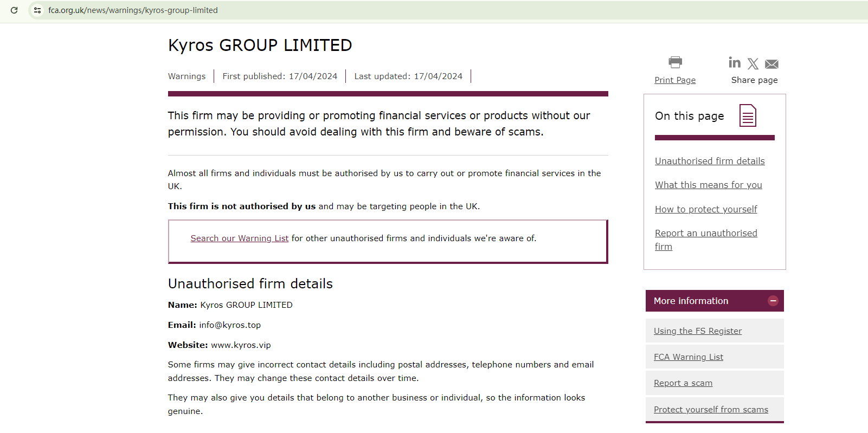Screen dimensions: 868x433
Task: Jump to Unauthorised firm details section
Action: click(710, 161)
